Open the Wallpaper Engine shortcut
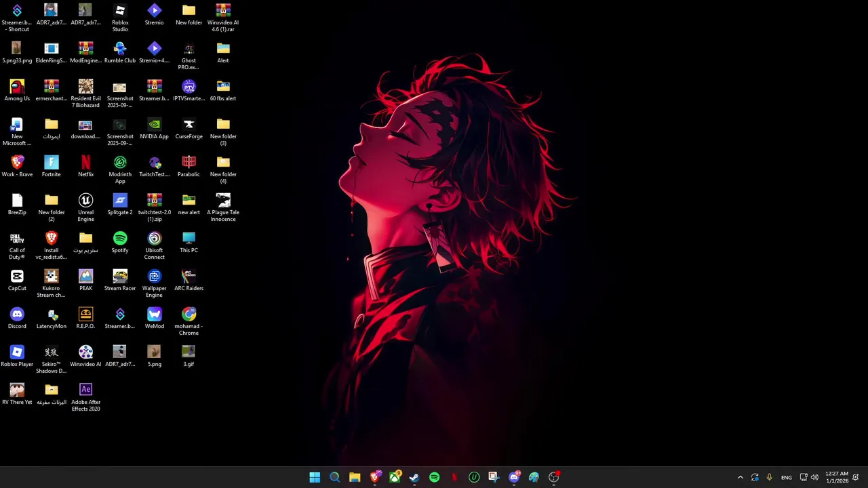Viewport: 868px width, 488px height. click(154, 283)
